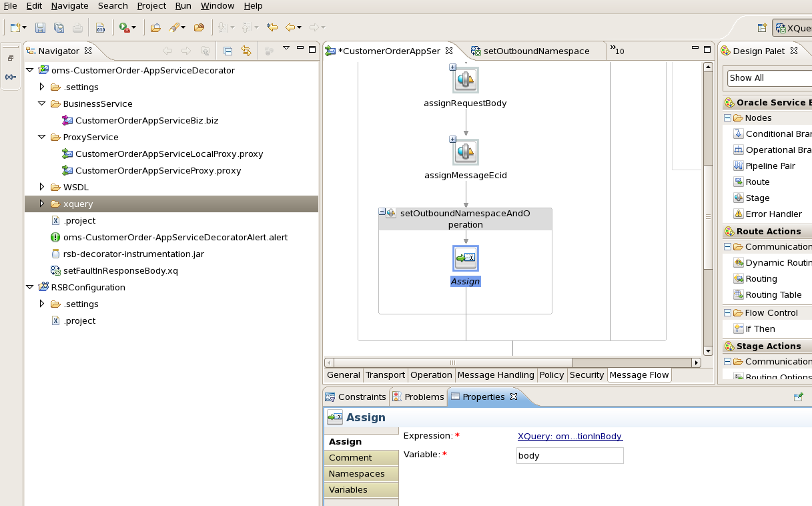Open the Project menu
The image size is (812, 506).
[x=151, y=5]
